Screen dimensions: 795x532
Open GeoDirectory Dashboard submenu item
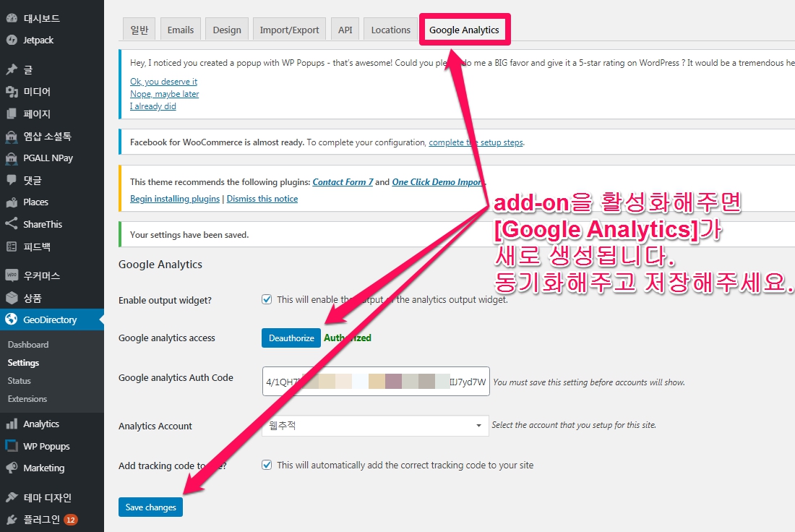coord(28,344)
